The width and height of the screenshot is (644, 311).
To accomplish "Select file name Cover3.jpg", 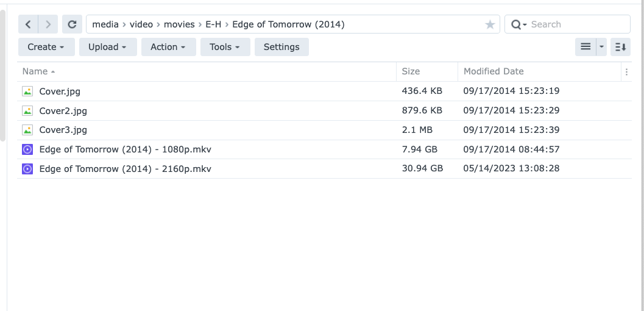I will pos(63,130).
